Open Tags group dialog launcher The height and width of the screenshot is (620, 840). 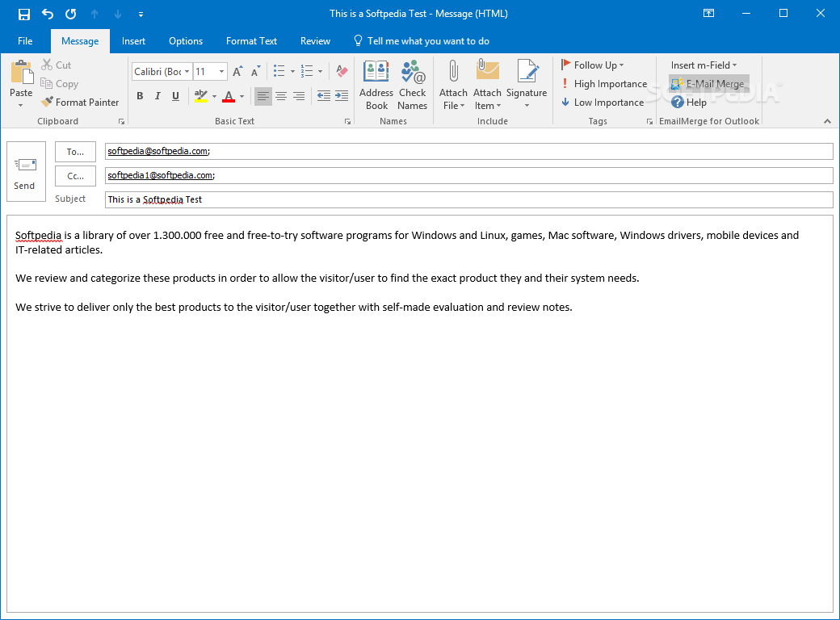649,122
